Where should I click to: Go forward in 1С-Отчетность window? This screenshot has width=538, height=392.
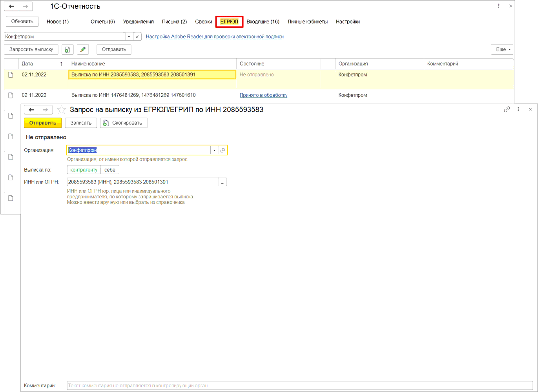pos(26,6)
